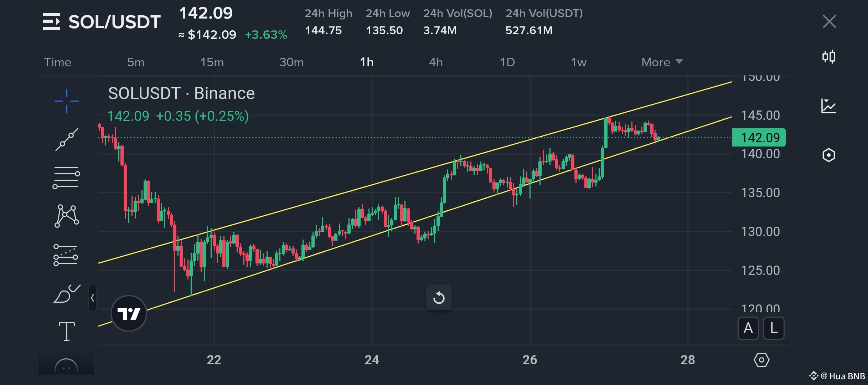Switch to the 5m timeframe
The height and width of the screenshot is (385, 868).
pos(136,62)
